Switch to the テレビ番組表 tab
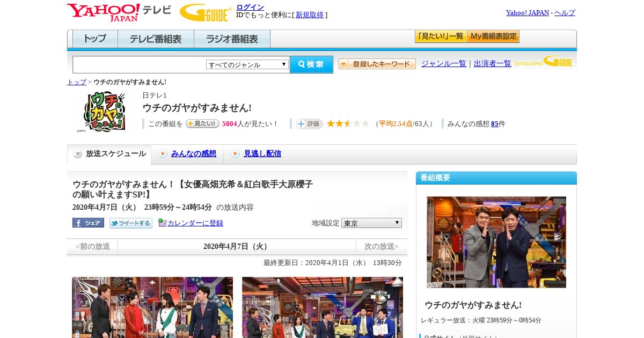The height and width of the screenshot is (338, 644). tap(156, 39)
